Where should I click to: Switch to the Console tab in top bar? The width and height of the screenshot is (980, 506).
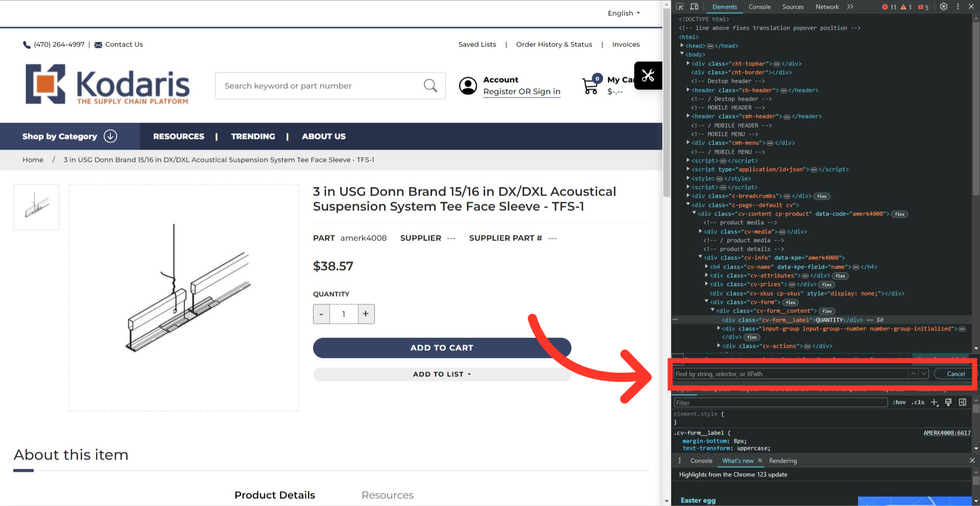tap(759, 7)
